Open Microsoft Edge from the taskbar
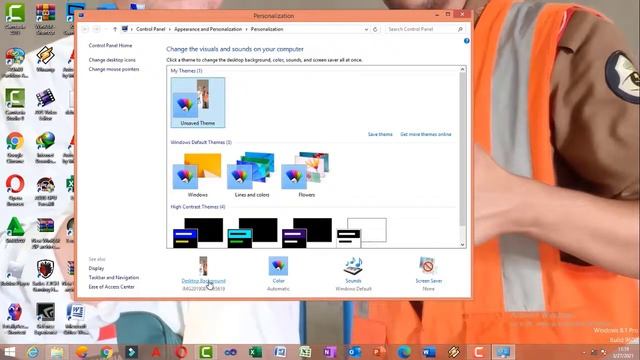Screen dimensions: 640x360 point(404,352)
